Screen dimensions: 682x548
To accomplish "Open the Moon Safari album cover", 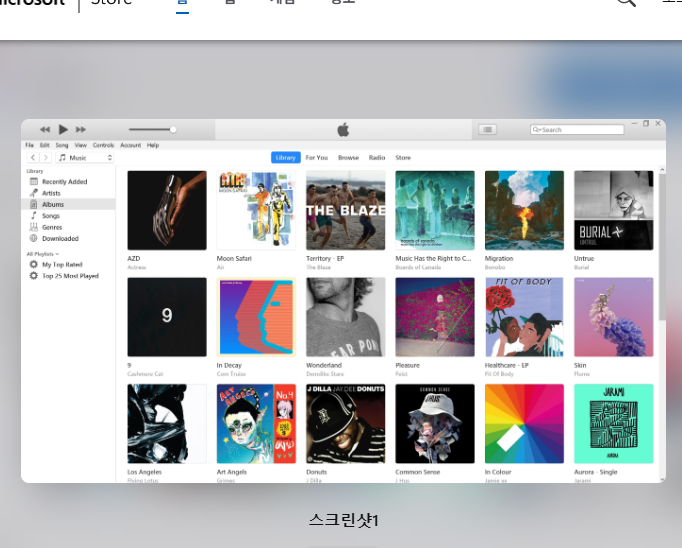I will [x=256, y=211].
